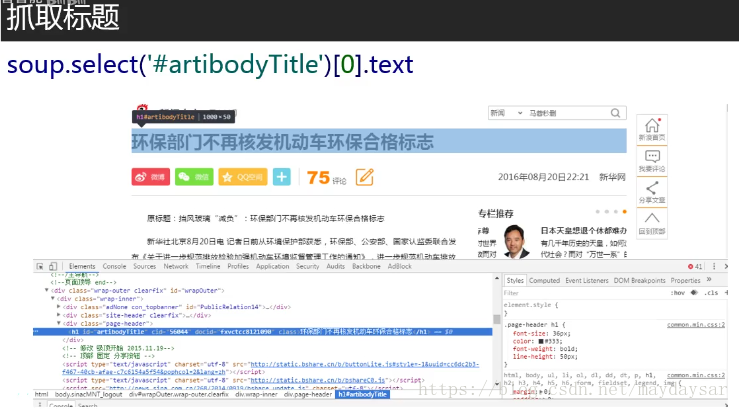Viewport: 739px width, 409px height.
Task: Select the Computed sidebar tab
Action: [544, 280]
